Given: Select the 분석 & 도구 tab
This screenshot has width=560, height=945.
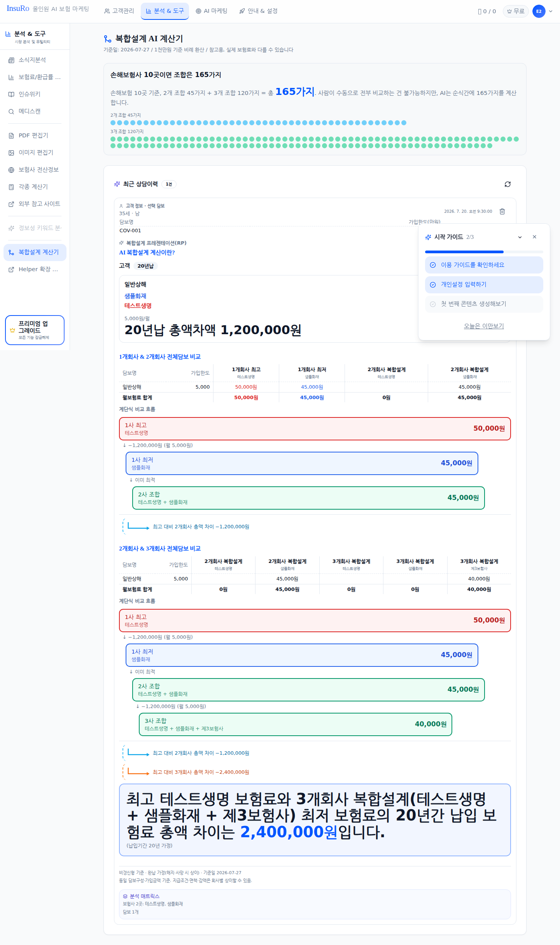Looking at the screenshot, I should coord(165,11).
